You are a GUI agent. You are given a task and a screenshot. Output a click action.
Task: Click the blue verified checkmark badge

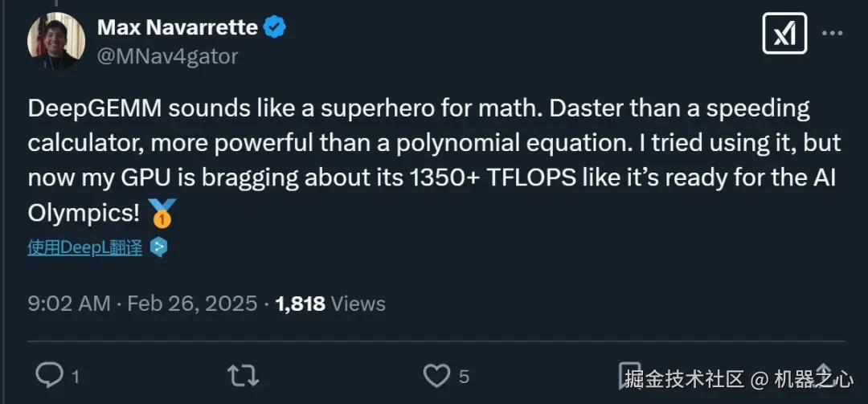tap(276, 27)
